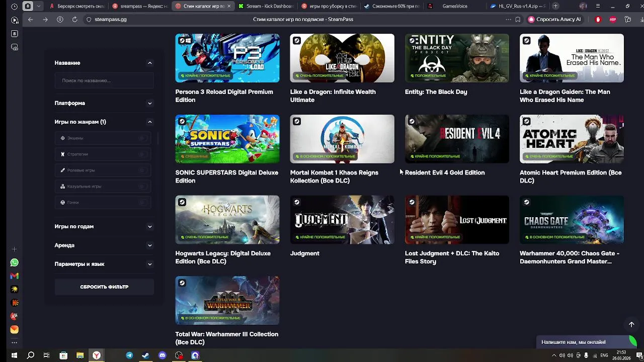Open the Microsoft Store taskbar icon

(63, 355)
